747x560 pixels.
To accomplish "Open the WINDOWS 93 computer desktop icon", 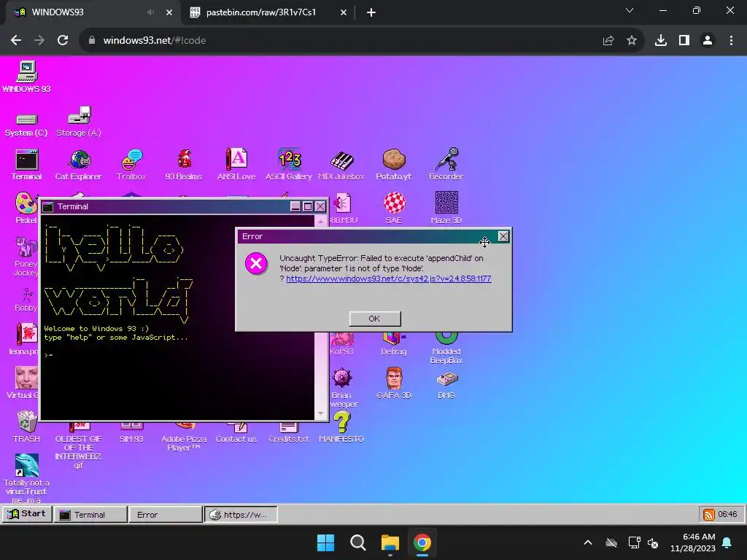I will pos(27,76).
